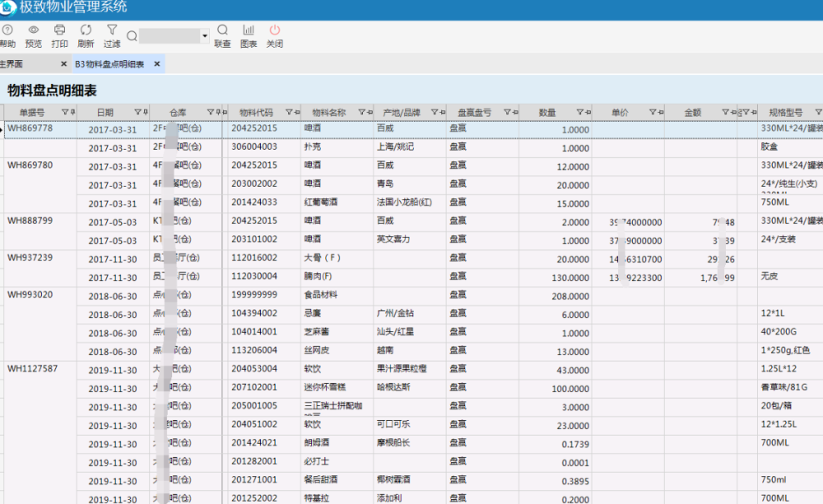
Task: Pin the 金额 column
Action: pos(733,113)
